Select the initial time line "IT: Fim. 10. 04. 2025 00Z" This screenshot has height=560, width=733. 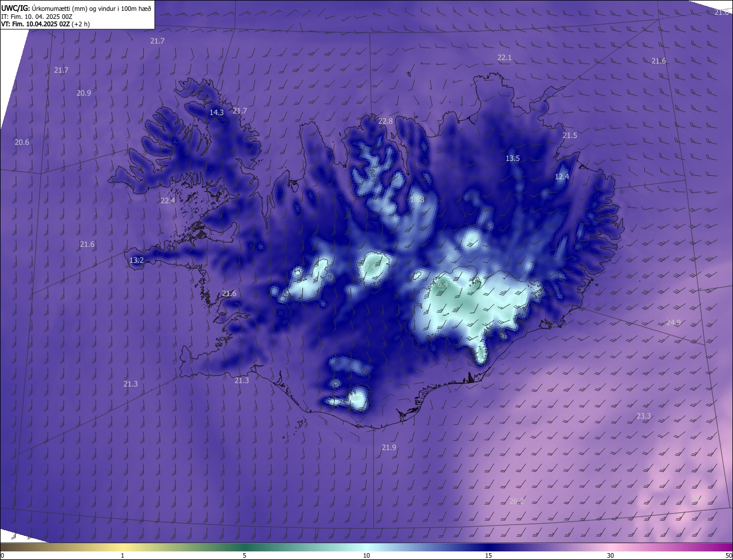(37, 16)
